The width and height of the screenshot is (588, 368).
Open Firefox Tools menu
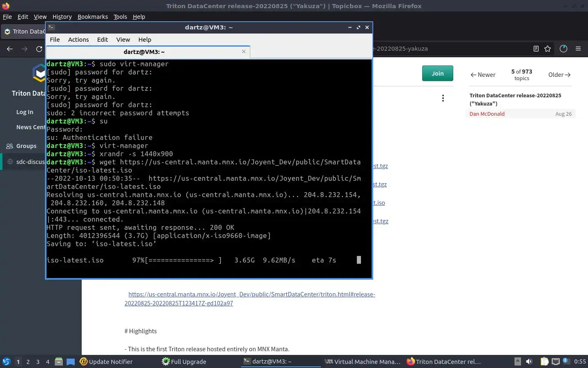(120, 17)
